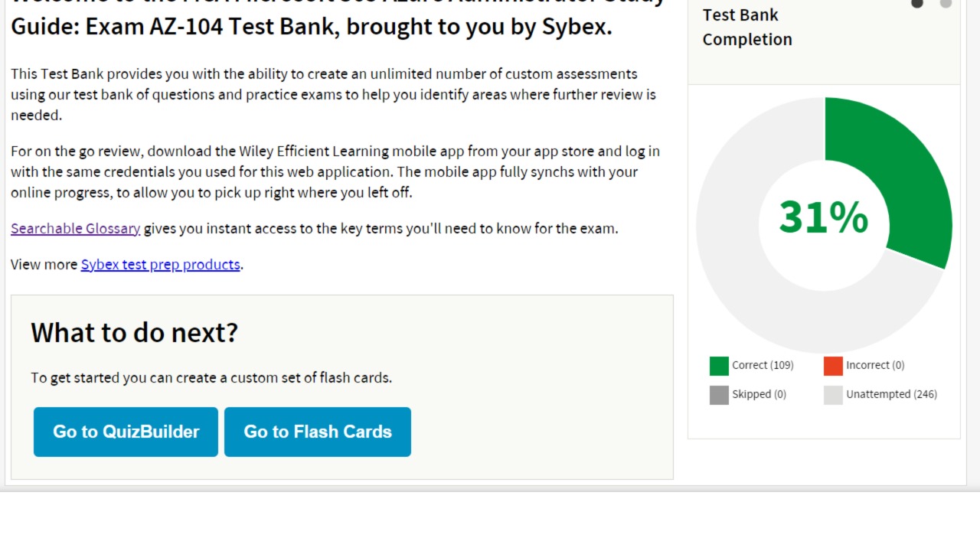Select the dark carousel dot indicator
Screen dimensions: 980x551
click(916, 4)
